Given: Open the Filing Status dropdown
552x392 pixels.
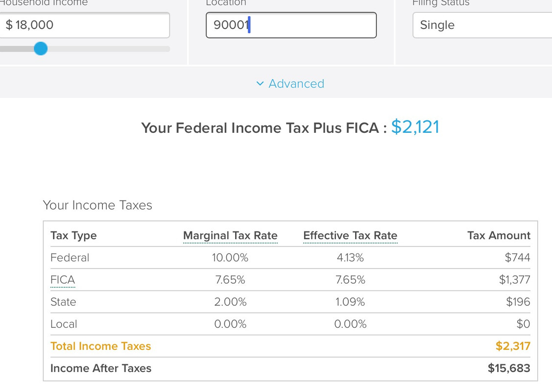Looking at the screenshot, I should tap(482, 25).
